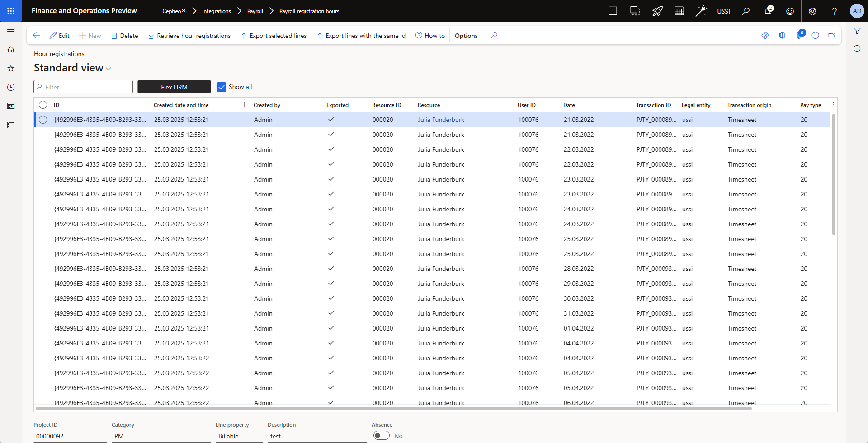This screenshot has height=443, width=868.
Task: Click Retrieve hour registrations
Action: click(x=189, y=36)
